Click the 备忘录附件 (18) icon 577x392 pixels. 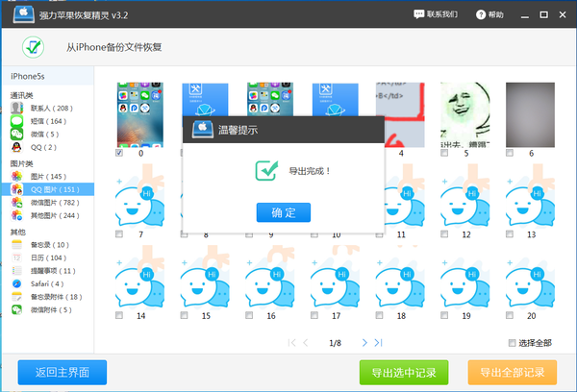click(16, 297)
